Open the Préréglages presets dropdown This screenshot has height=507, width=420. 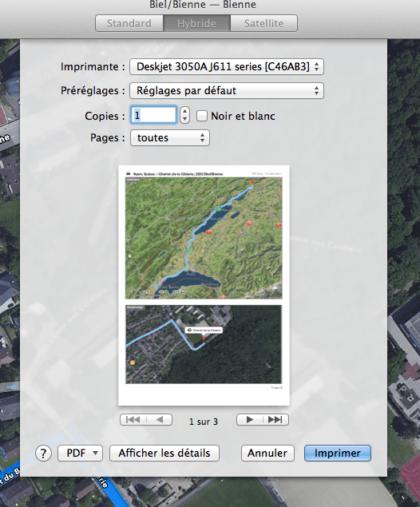pyautogui.click(x=227, y=90)
